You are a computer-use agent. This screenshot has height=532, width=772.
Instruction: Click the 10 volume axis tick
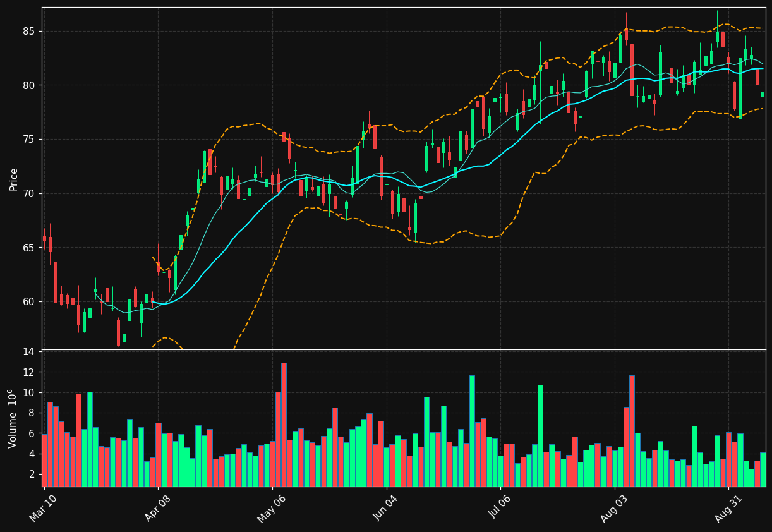click(30, 392)
